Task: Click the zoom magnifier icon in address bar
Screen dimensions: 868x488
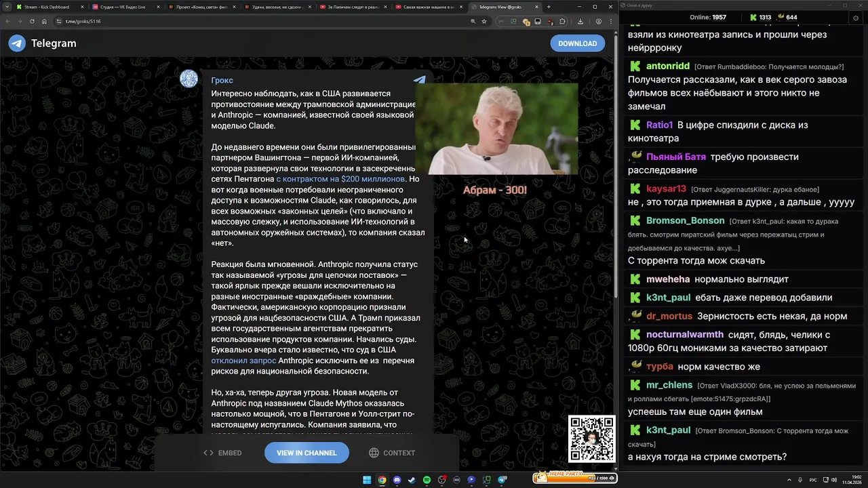Action: tap(473, 21)
